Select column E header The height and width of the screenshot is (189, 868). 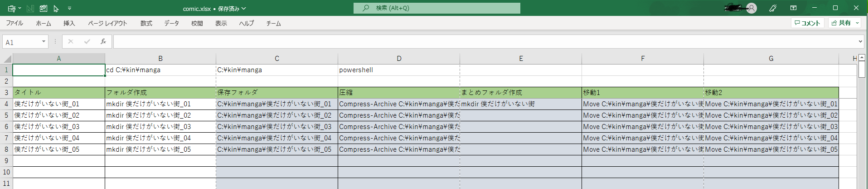[521, 59]
